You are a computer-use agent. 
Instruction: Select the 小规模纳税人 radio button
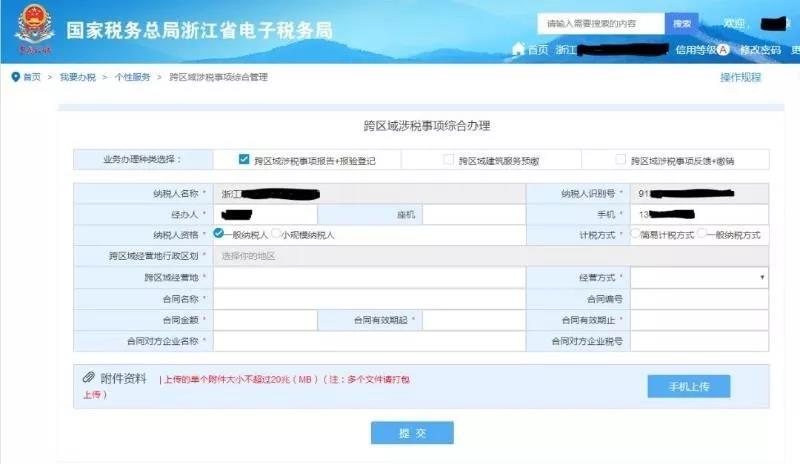click(275, 234)
